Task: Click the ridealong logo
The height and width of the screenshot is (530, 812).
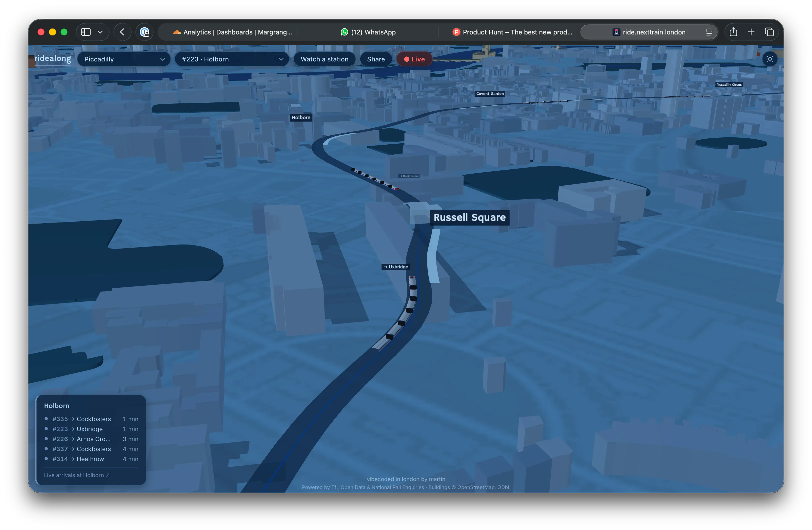Action: click(x=53, y=59)
